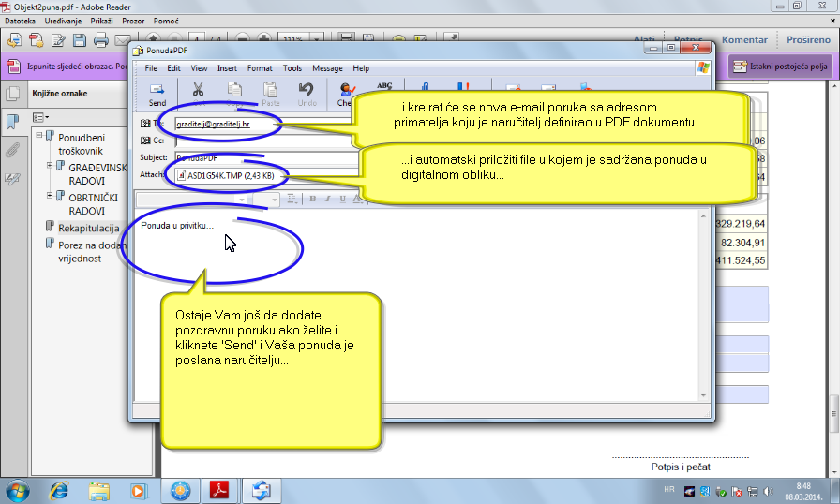Click the To address book icon
Screen dimensions: 840x504
coord(145,124)
